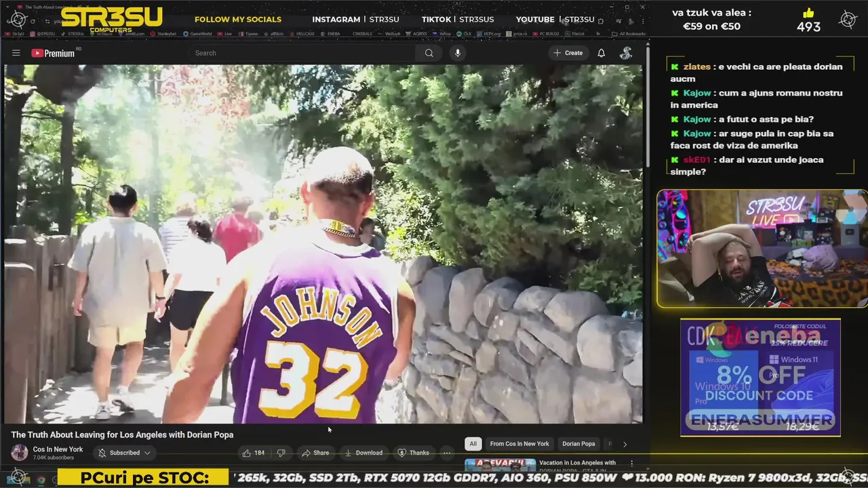The image size is (868, 488).
Task: Open the account avatar menu
Action: tap(626, 53)
